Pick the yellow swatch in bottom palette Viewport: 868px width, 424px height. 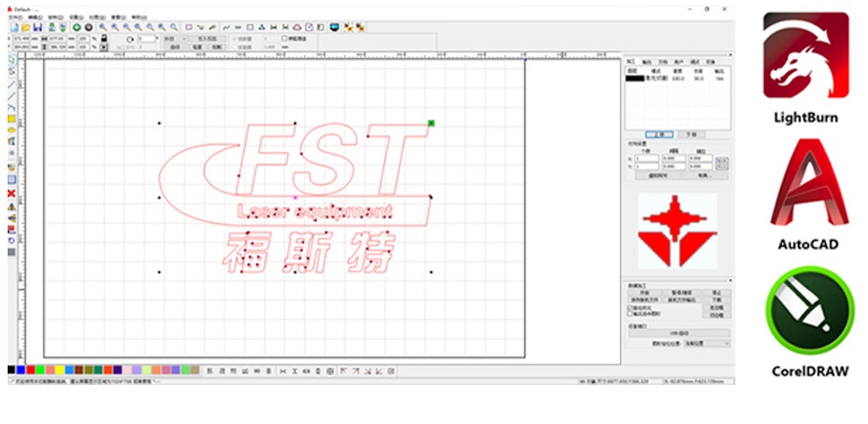point(59,370)
